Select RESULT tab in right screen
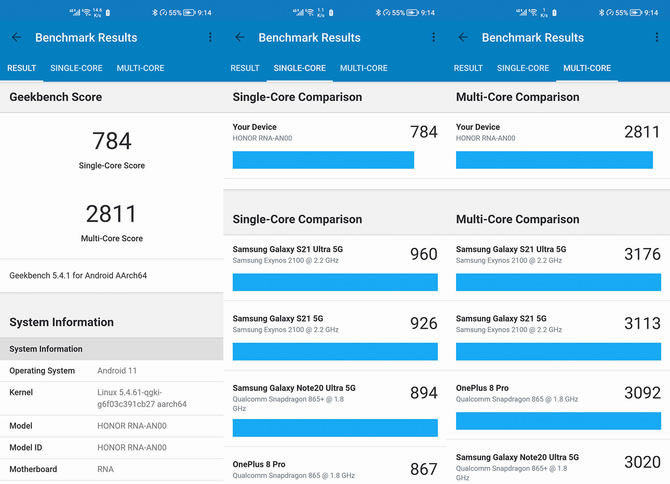 tap(468, 68)
